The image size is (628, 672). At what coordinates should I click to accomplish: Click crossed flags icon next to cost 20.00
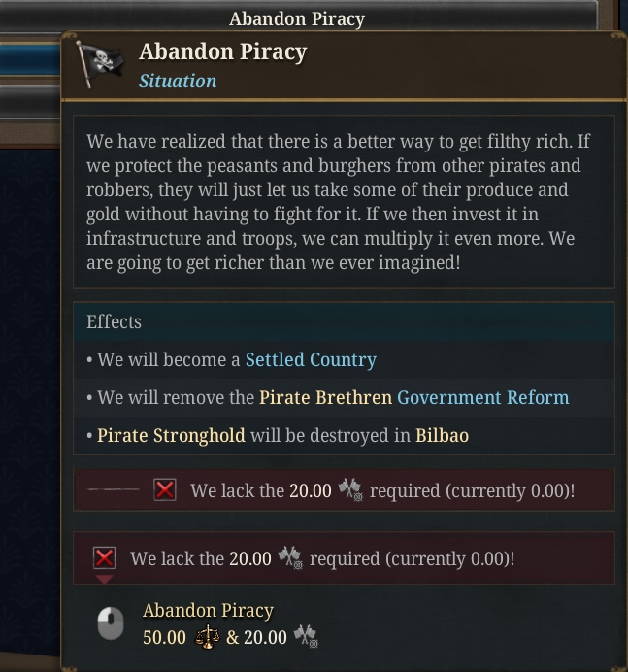pos(306,637)
